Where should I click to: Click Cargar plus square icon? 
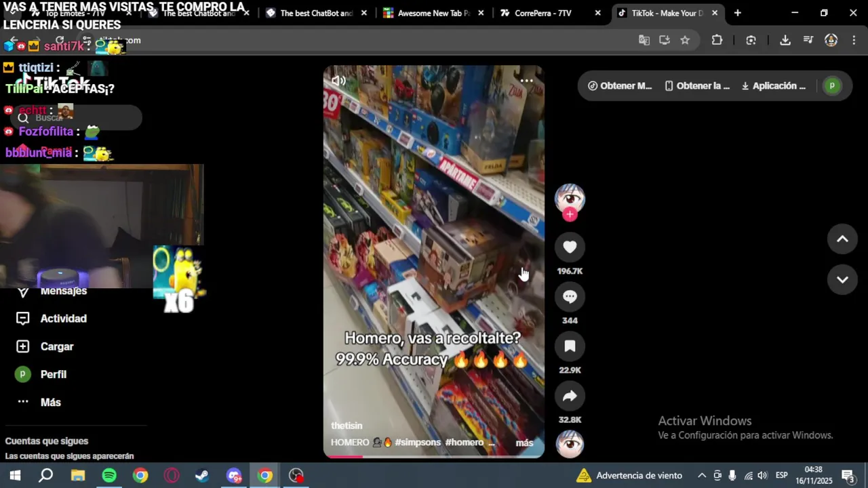click(23, 346)
